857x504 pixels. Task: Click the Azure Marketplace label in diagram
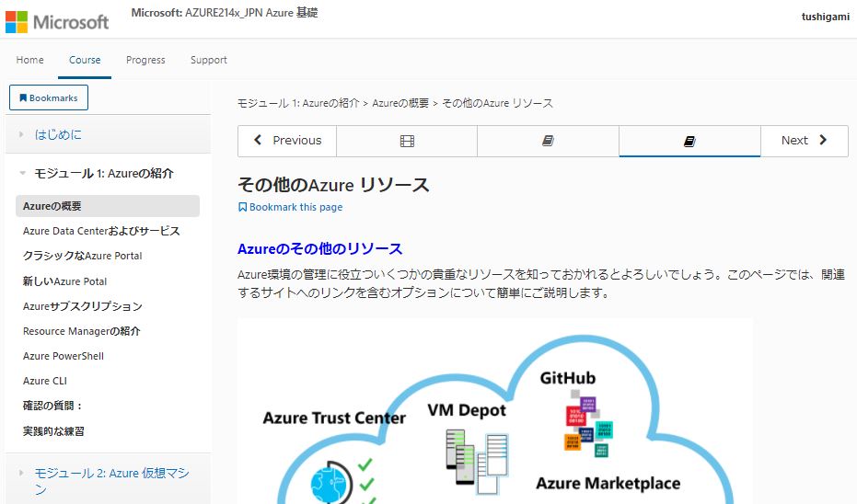pyautogui.click(x=608, y=484)
